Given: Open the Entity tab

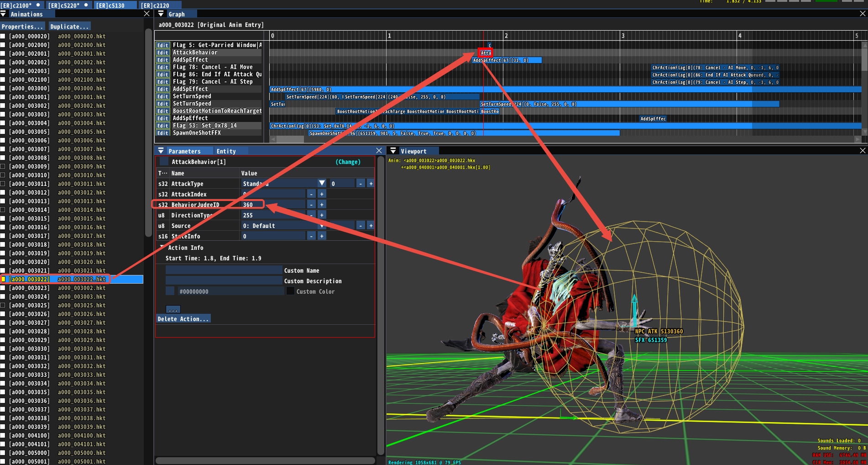Looking at the screenshot, I should point(226,151).
